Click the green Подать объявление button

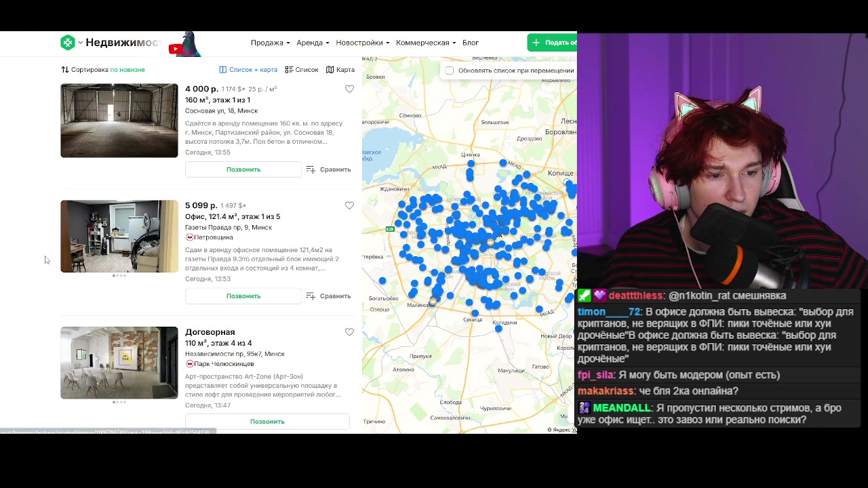(553, 43)
